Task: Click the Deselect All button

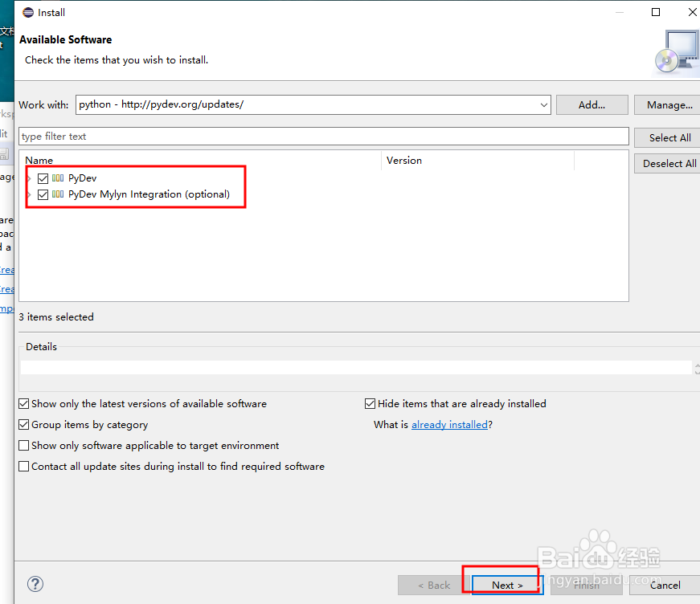Action: (x=668, y=163)
